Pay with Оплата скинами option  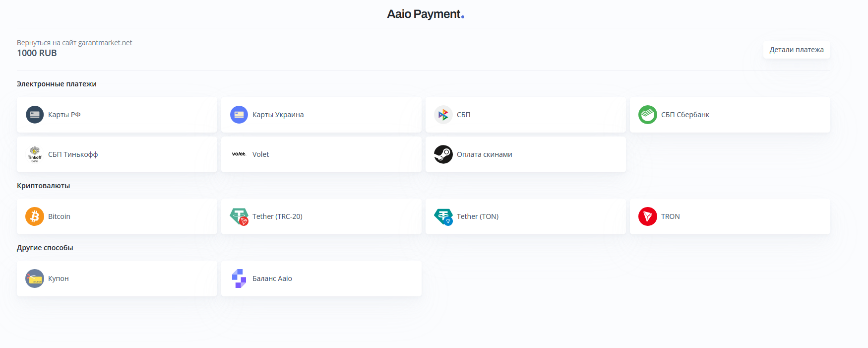click(526, 154)
